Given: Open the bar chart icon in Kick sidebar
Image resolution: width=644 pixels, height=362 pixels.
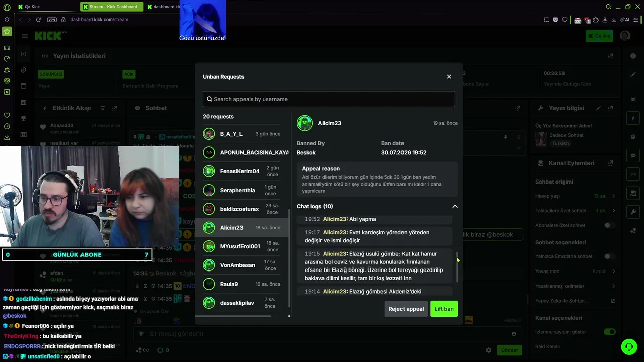Looking at the screenshot, I should coord(23,103).
